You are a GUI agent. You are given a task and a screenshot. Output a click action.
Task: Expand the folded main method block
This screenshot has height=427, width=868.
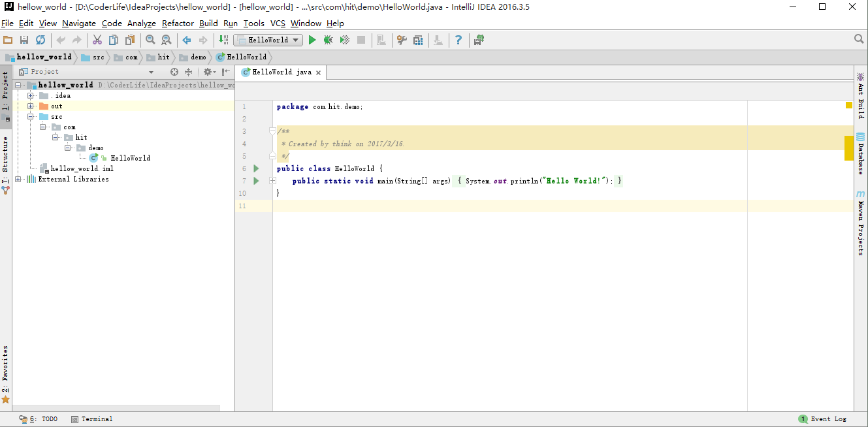click(x=272, y=181)
